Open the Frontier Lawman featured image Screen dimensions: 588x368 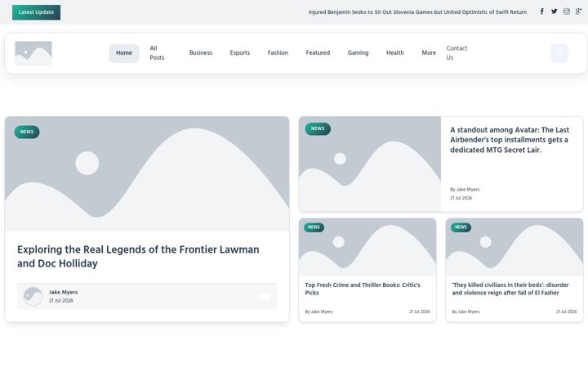coord(147,173)
